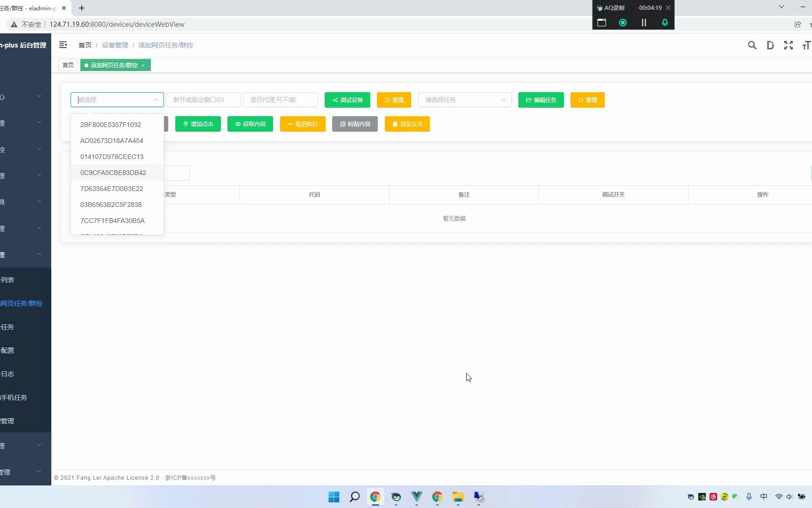
Task: Open the device selection dropdown 请选择
Action: click(x=117, y=100)
